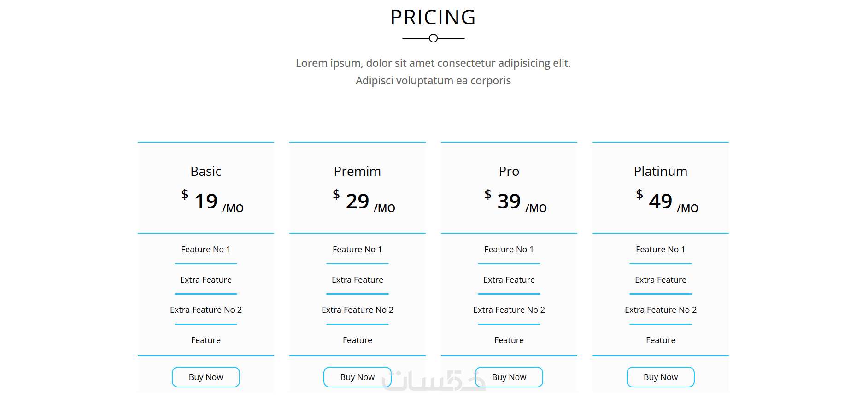Select the Pro plan title
Screen dimensions: 868x399
point(509,171)
